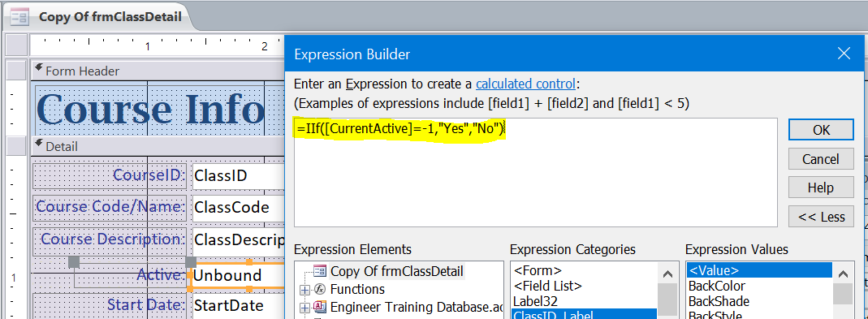Select the Detail section arrow icon
This screenshot has height=319, width=868.
click(39, 144)
